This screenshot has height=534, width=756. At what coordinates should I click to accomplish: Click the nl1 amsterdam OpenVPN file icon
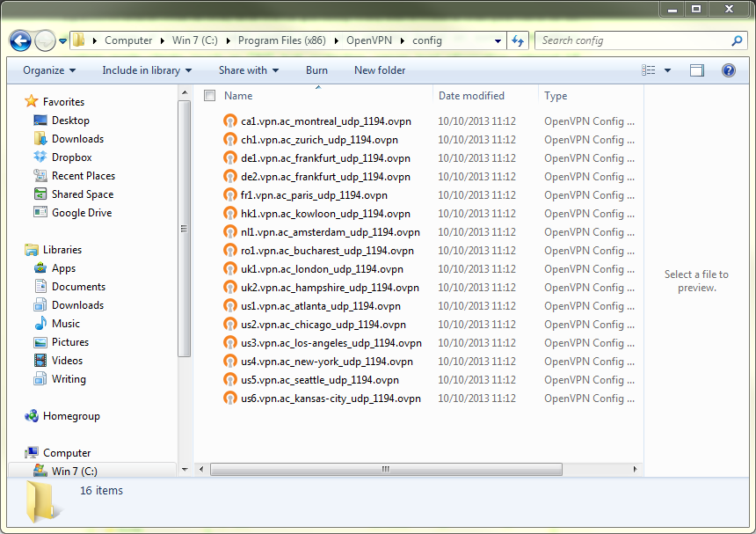point(230,232)
